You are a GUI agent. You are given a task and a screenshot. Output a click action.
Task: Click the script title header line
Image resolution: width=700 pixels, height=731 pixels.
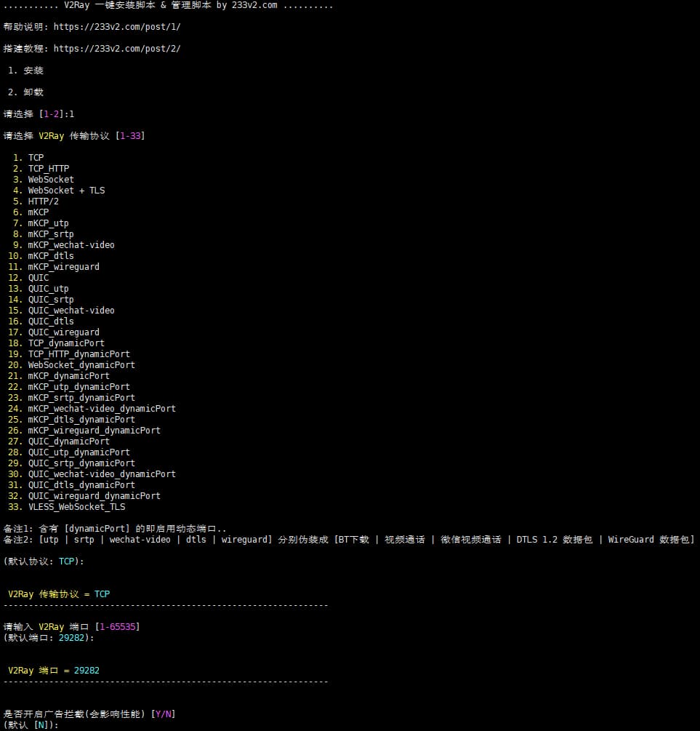point(168,6)
